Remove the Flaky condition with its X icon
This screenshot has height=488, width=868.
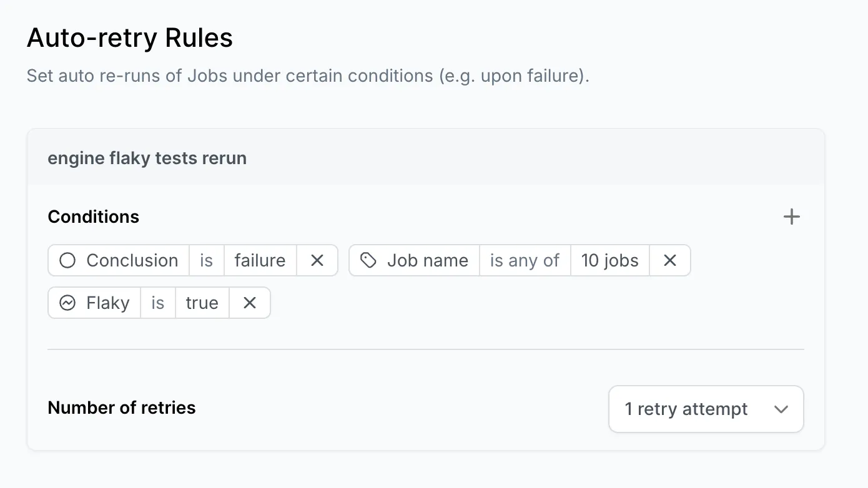pos(250,303)
